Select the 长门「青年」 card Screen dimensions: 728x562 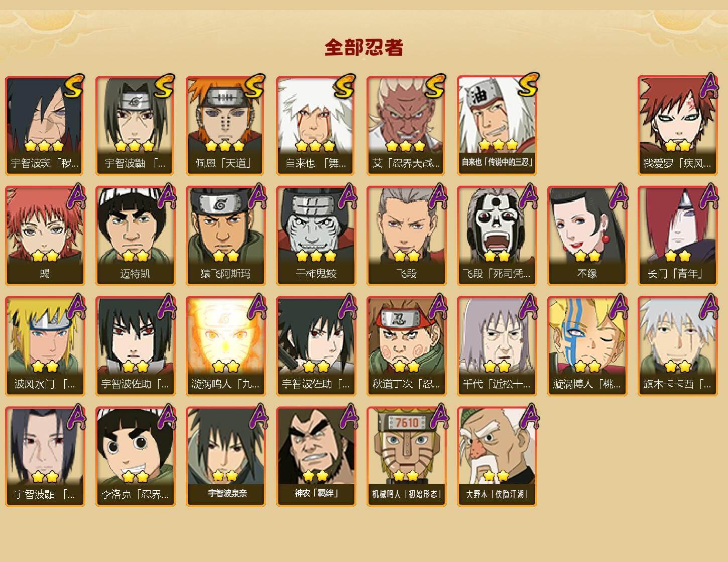677,236
